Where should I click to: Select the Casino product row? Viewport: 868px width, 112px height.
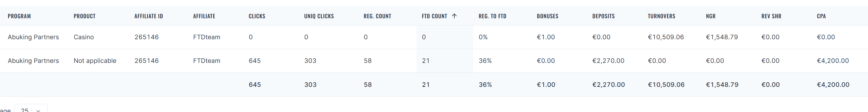pos(434,37)
